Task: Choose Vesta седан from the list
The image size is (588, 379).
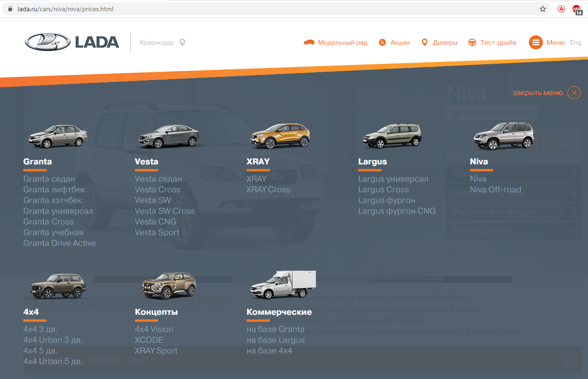Action: click(158, 179)
